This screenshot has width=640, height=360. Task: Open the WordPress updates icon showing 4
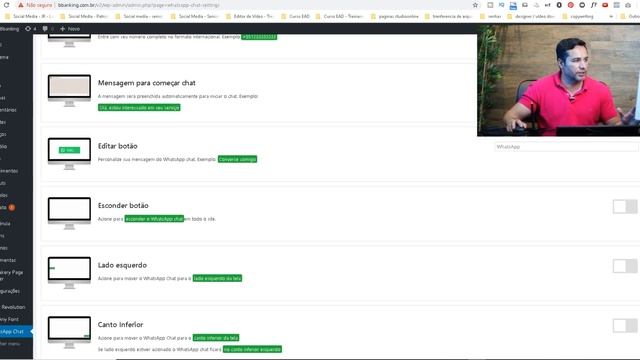coord(30,29)
